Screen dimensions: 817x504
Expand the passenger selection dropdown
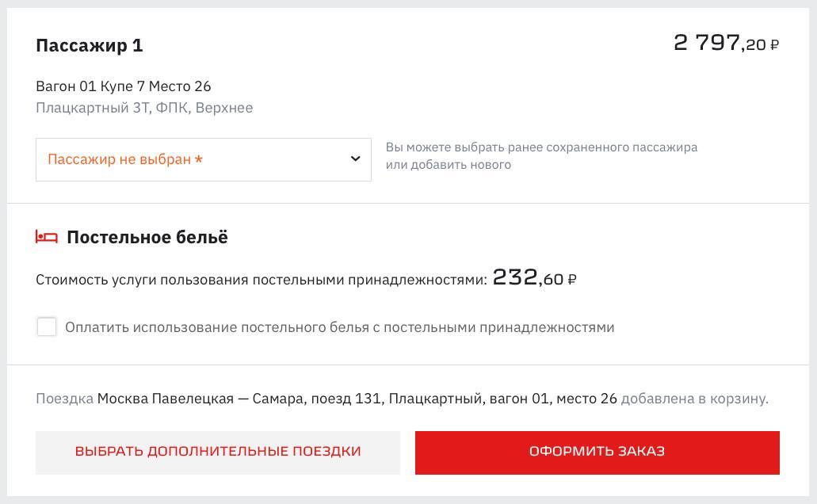pyautogui.click(x=203, y=159)
